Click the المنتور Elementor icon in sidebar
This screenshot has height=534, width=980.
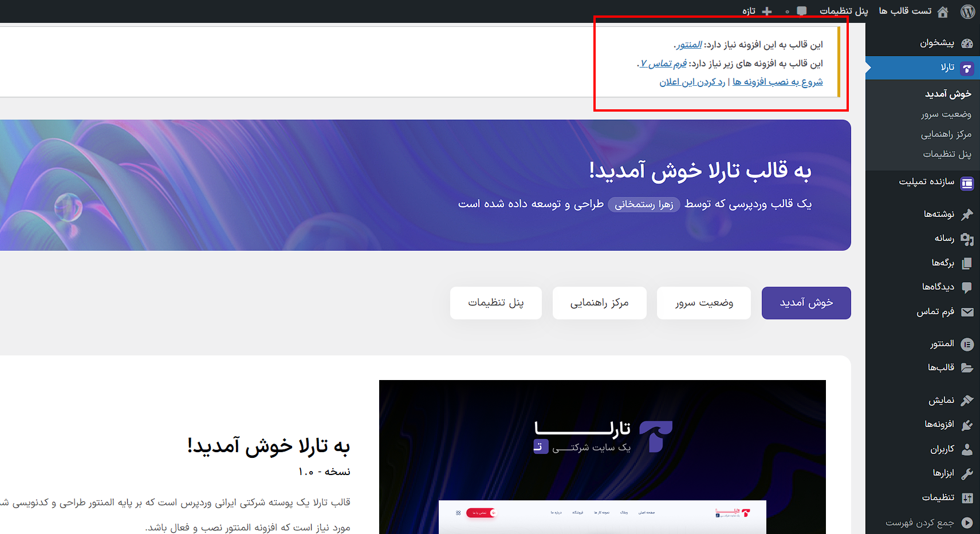click(x=967, y=344)
